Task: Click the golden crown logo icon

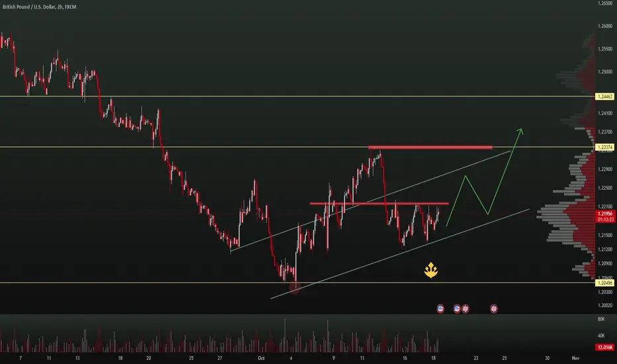Action: 431,270
